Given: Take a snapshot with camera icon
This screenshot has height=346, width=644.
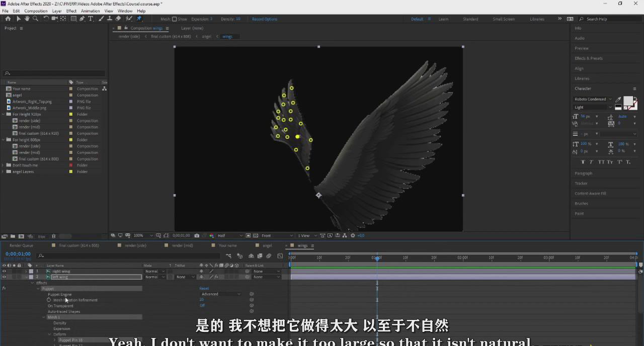Looking at the screenshot, I should pos(197,235).
